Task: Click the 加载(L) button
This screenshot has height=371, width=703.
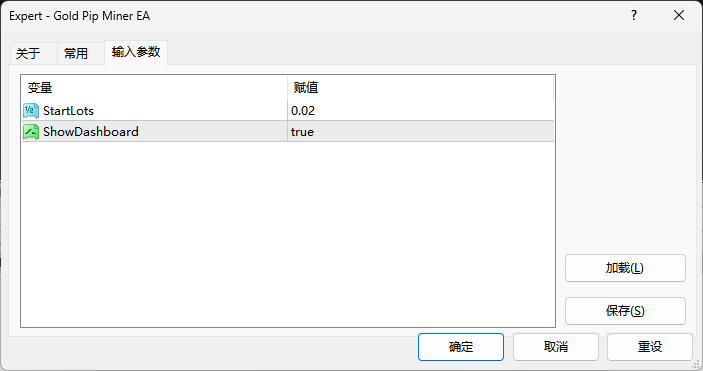Action: click(625, 268)
